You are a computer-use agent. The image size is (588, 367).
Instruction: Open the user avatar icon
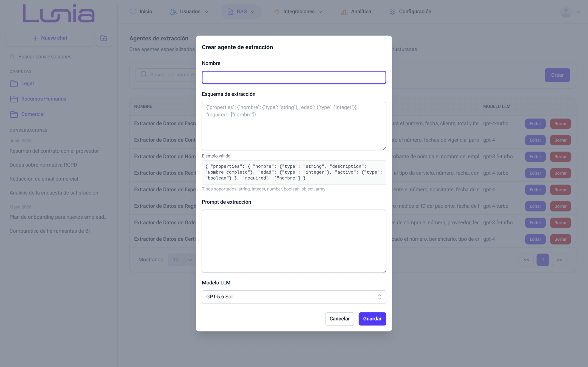[x=566, y=12]
